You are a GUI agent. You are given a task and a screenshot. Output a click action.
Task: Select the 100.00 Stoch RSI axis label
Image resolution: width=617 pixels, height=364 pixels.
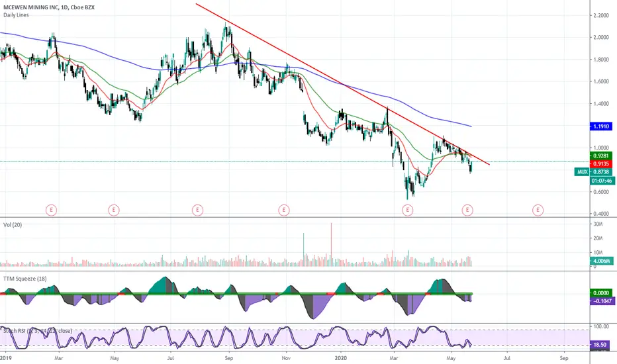tap(601, 327)
